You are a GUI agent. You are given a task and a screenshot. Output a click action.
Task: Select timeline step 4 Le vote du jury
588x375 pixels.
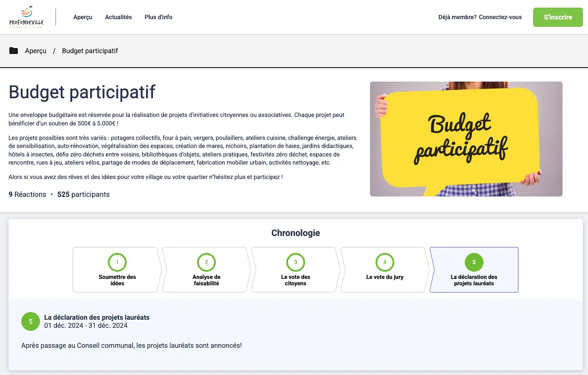(x=385, y=270)
